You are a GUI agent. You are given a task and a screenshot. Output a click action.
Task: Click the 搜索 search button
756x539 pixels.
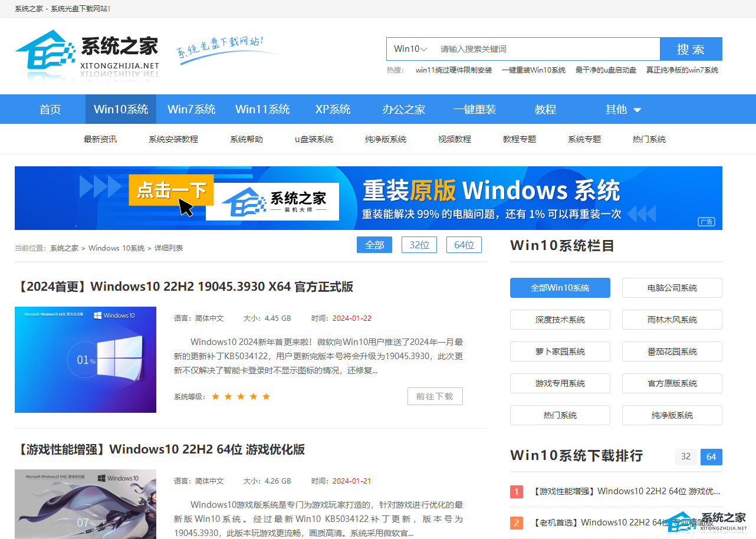pos(691,49)
